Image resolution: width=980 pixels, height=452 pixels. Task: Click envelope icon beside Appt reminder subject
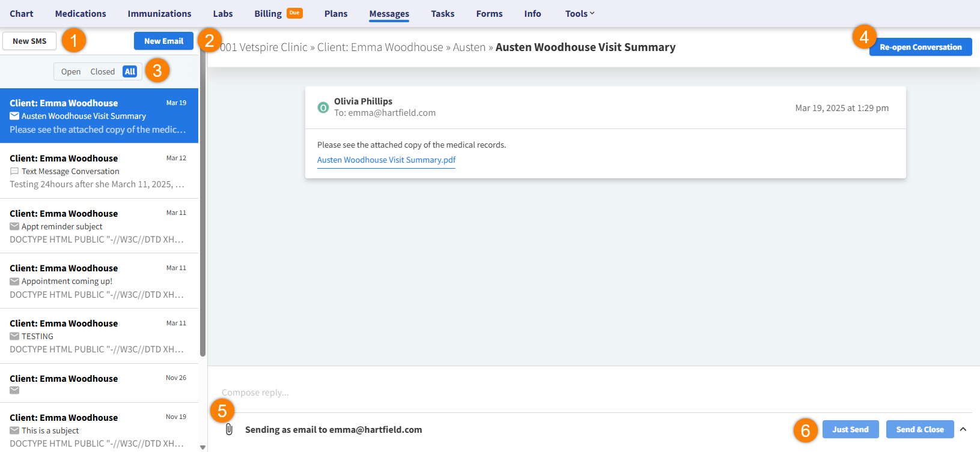tap(14, 226)
